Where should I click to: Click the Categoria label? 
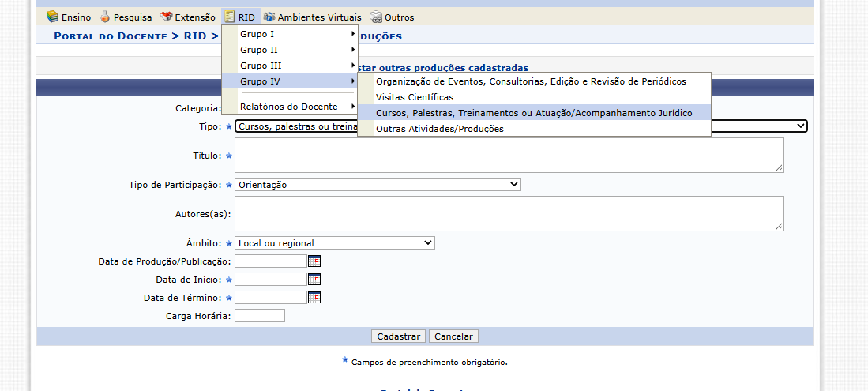pyautogui.click(x=198, y=108)
